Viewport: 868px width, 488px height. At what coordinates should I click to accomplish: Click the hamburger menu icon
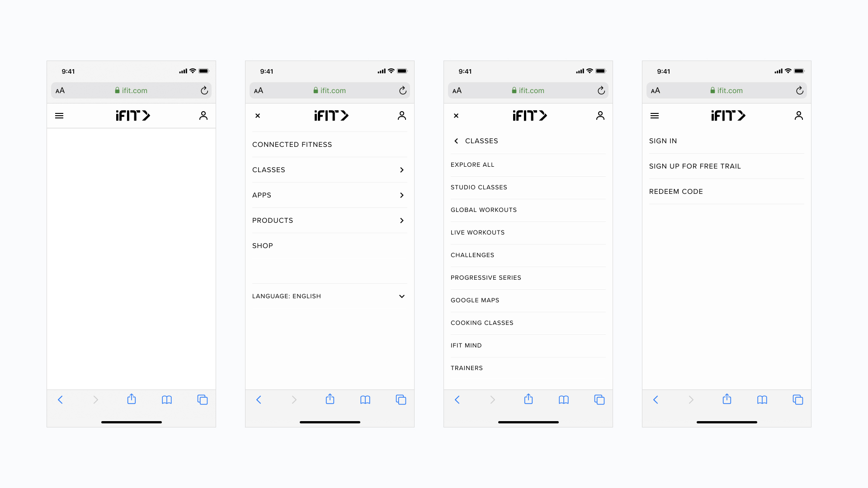click(x=59, y=116)
